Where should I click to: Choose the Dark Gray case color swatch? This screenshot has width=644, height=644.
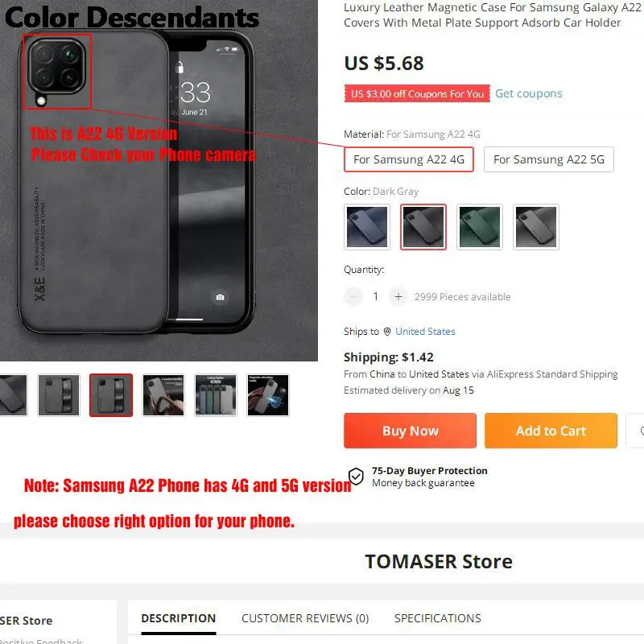[423, 227]
